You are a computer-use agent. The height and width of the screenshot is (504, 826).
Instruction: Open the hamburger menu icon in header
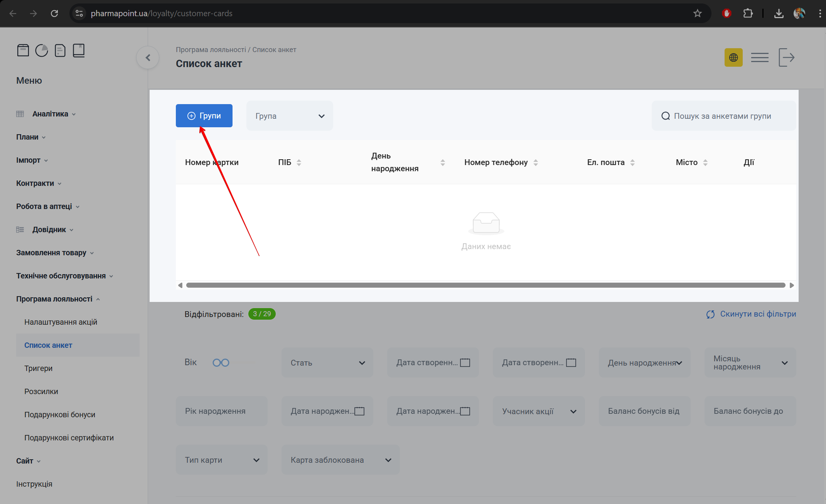[x=760, y=58]
